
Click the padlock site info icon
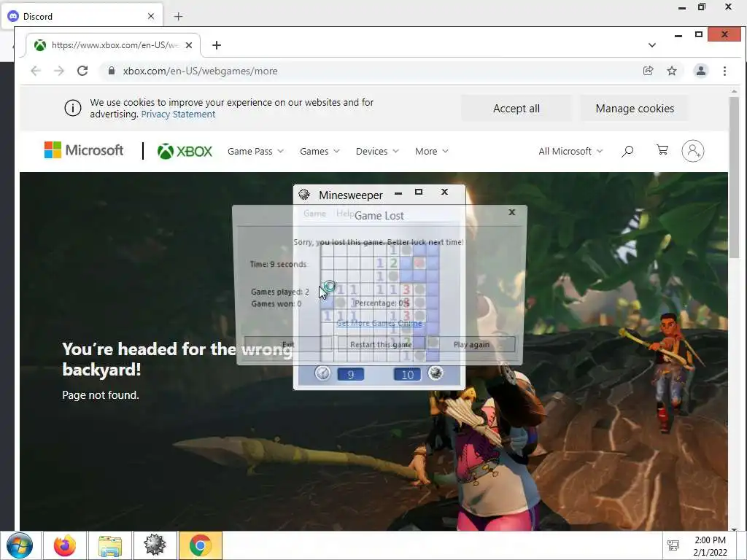click(x=112, y=71)
